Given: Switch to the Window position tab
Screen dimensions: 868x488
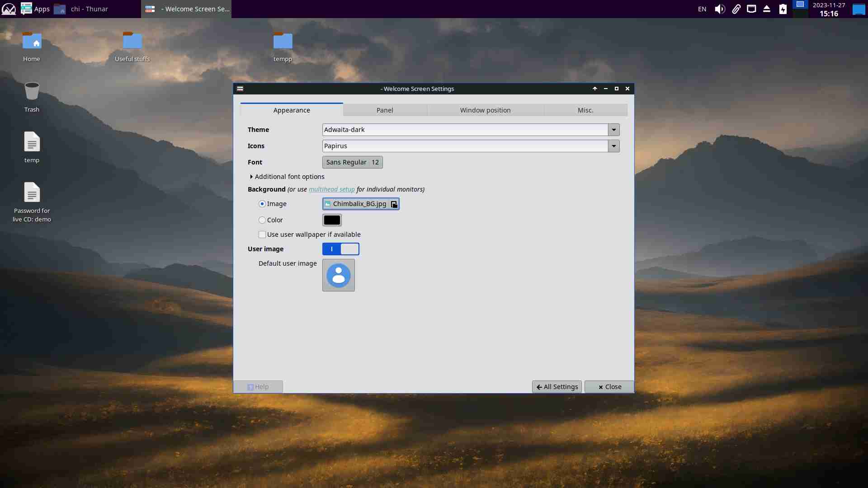Looking at the screenshot, I should 485,110.
